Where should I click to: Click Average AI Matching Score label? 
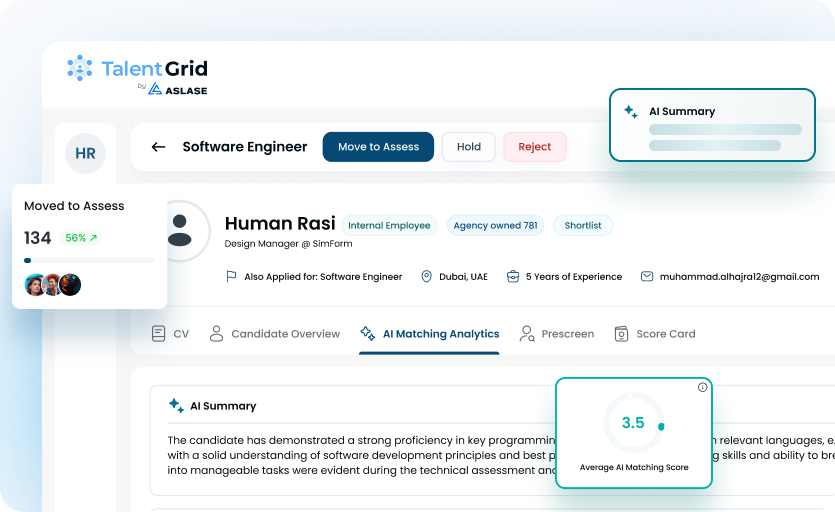634,467
